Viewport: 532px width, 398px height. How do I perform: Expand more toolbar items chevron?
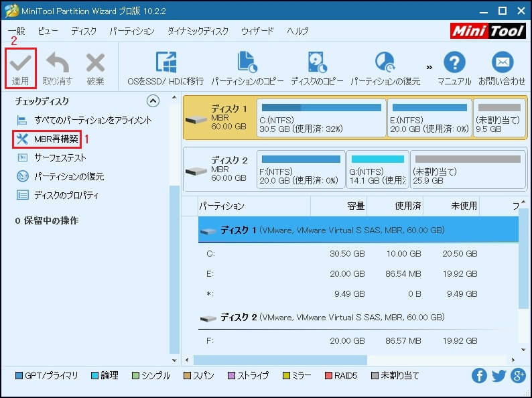429,67
